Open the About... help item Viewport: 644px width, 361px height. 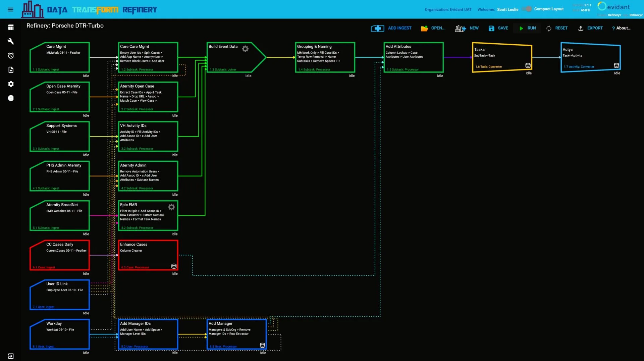coord(622,28)
